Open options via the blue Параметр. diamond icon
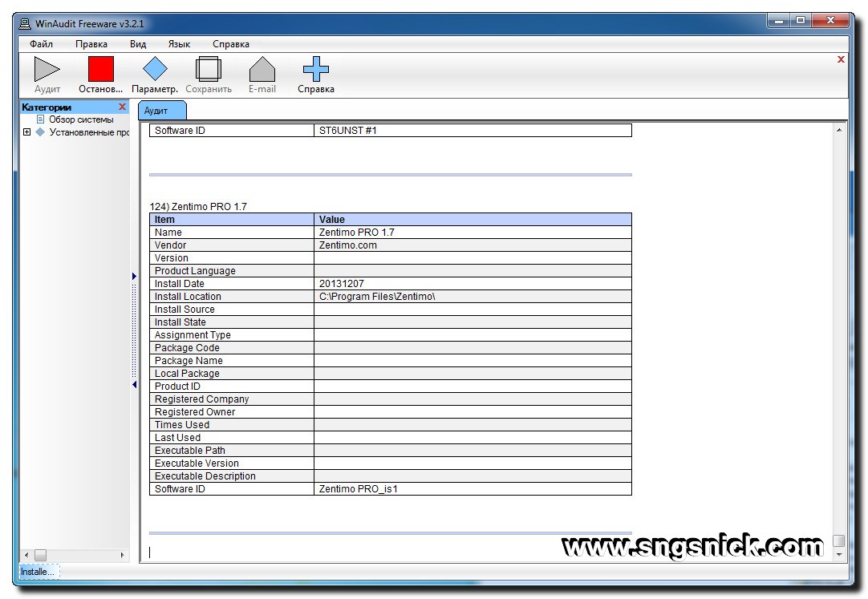 pyautogui.click(x=155, y=69)
